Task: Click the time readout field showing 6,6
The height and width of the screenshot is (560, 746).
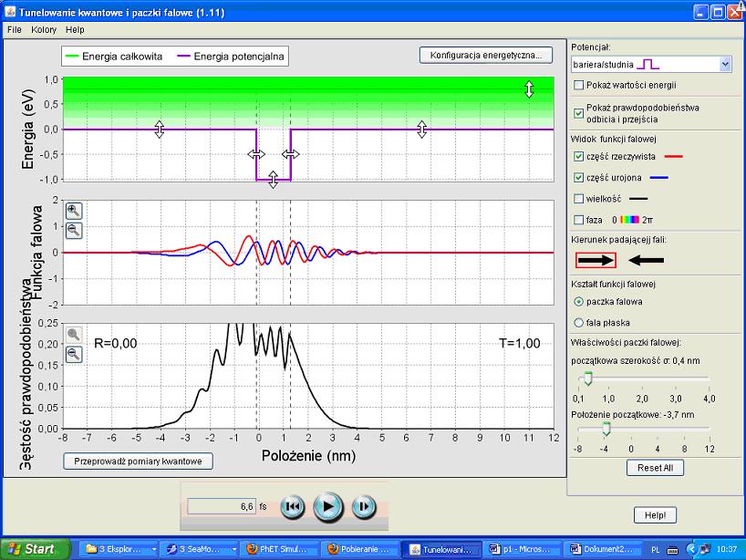Action: tap(222, 507)
